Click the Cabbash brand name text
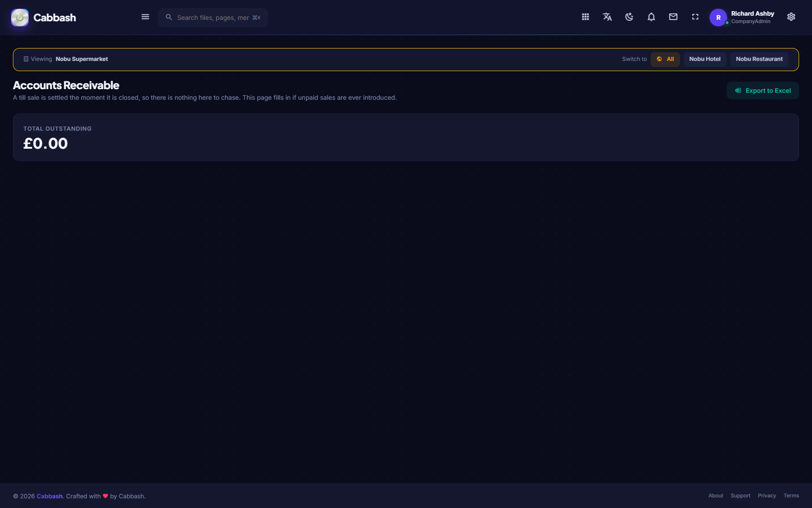This screenshot has height=508, width=812. (x=55, y=18)
